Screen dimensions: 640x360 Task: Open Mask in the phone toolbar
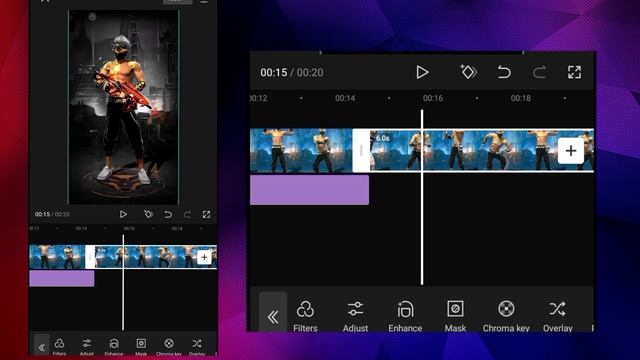[x=141, y=347]
